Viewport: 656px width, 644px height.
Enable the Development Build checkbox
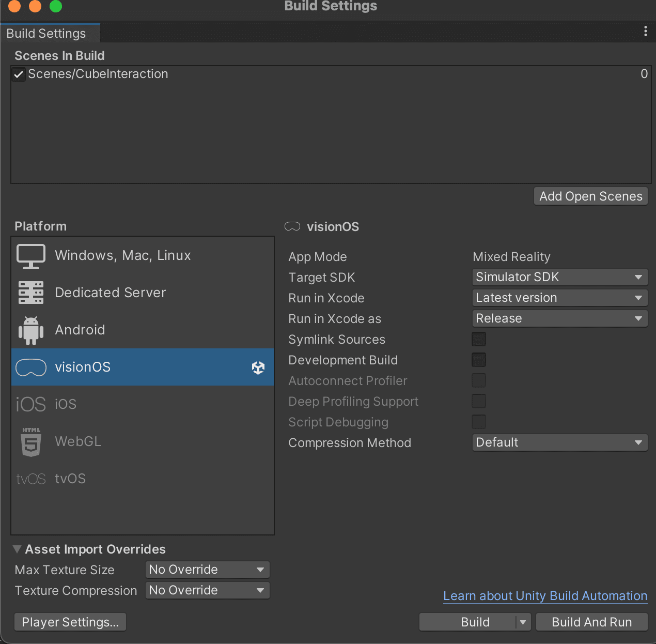pyautogui.click(x=479, y=360)
